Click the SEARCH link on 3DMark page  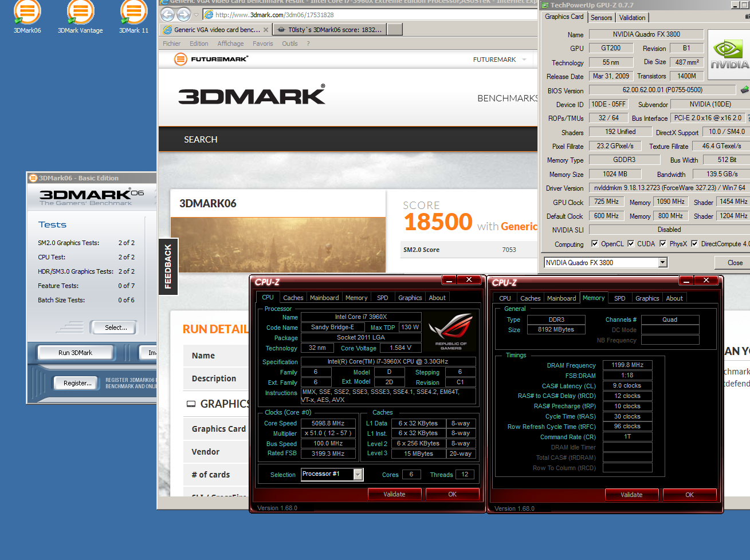[x=201, y=139]
